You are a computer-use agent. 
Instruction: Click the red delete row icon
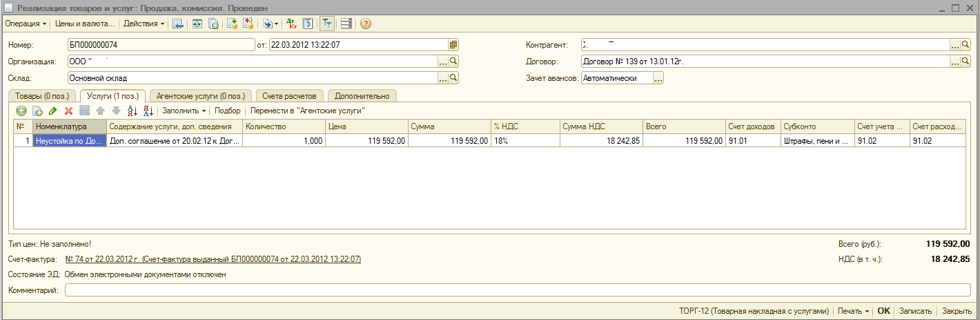pos(68,111)
